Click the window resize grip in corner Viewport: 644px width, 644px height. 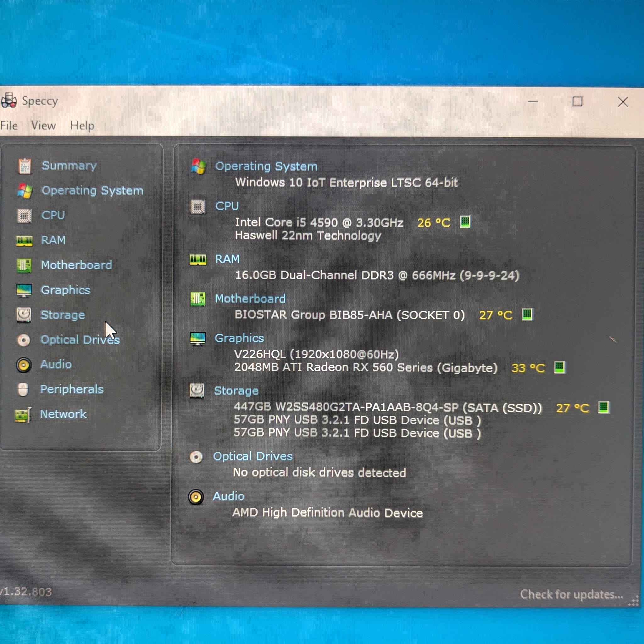click(x=633, y=600)
